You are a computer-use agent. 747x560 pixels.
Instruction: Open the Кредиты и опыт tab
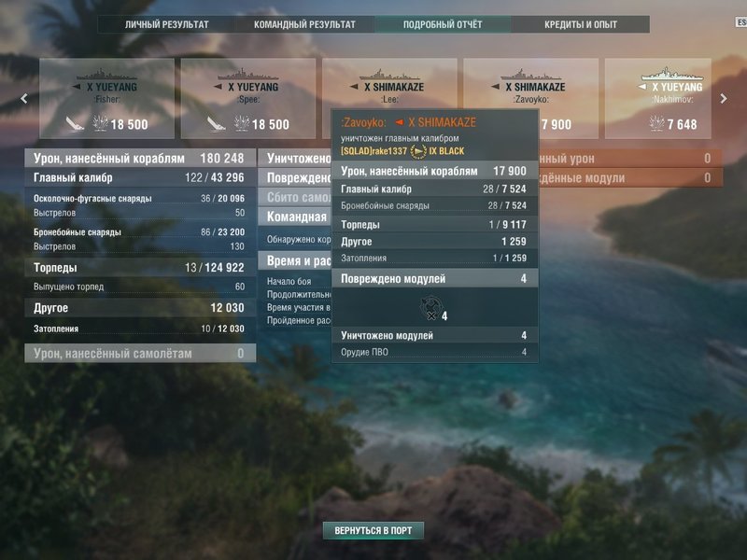coord(581,24)
